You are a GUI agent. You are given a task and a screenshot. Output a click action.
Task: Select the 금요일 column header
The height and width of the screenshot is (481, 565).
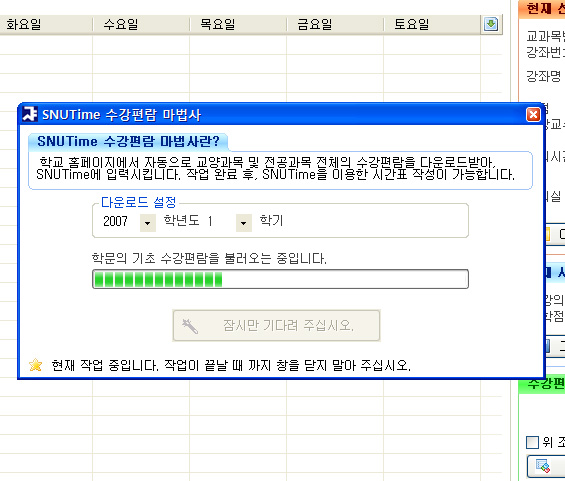point(335,25)
